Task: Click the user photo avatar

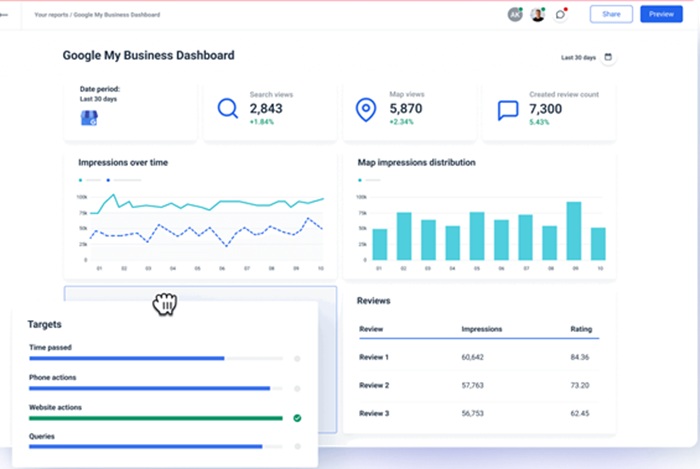Action: point(538,14)
